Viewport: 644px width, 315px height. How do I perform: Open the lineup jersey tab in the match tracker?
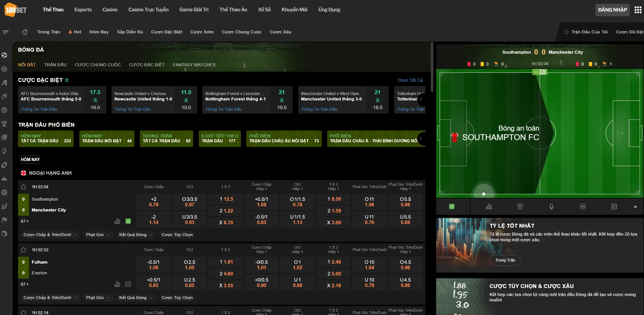(x=520, y=207)
